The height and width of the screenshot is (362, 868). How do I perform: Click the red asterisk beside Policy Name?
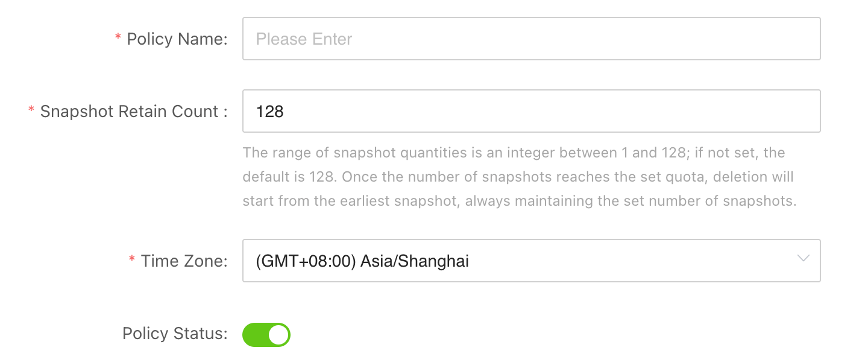coord(118,38)
